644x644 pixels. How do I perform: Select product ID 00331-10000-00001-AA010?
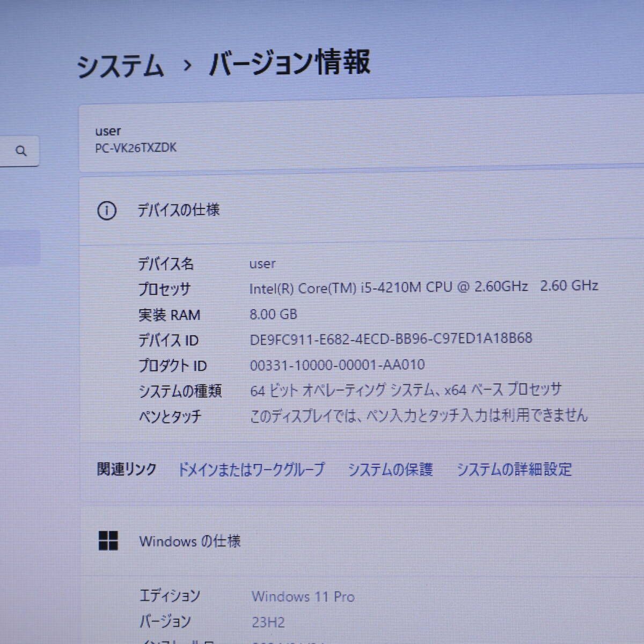tap(338, 365)
